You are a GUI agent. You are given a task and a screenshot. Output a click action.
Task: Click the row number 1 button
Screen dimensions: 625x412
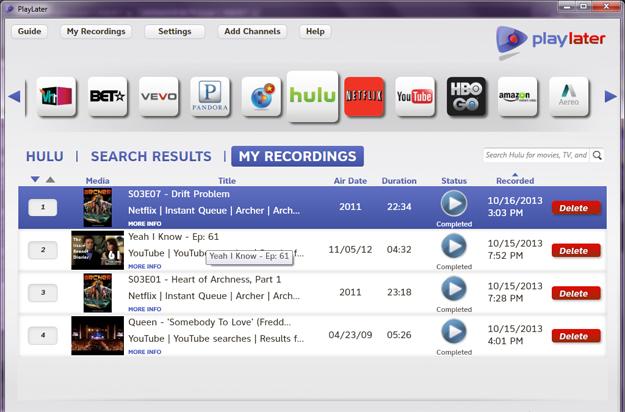(43, 207)
